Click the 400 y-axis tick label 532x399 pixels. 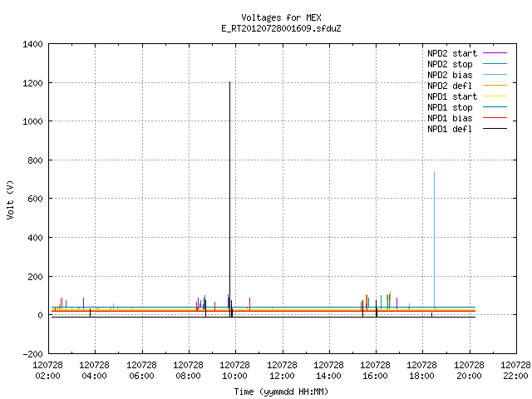35,239
